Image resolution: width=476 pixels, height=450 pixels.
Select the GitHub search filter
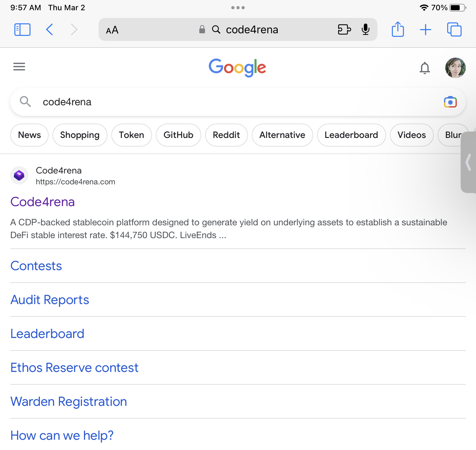[x=178, y=135]
